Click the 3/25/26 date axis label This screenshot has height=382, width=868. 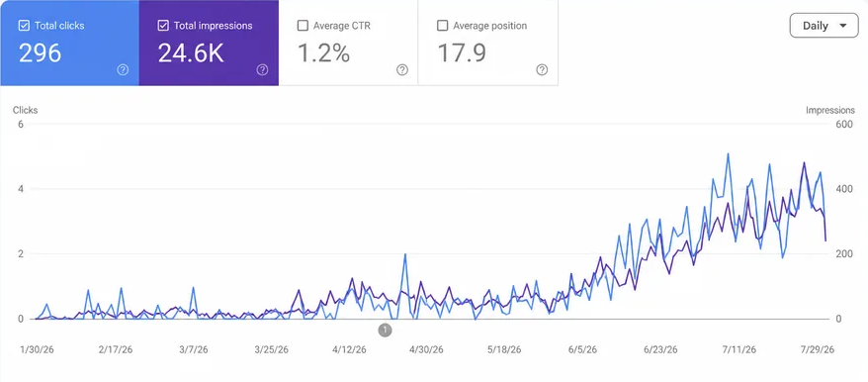pyautogui.click(x=271, y=350)
